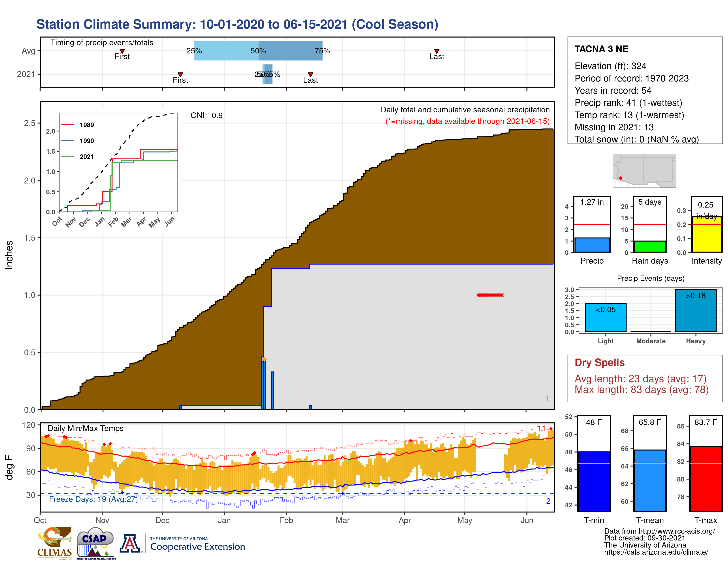Viewport: 728px width, 563px height.
Task: Click the Precip Events (days) heading
Action: [651, 278]
